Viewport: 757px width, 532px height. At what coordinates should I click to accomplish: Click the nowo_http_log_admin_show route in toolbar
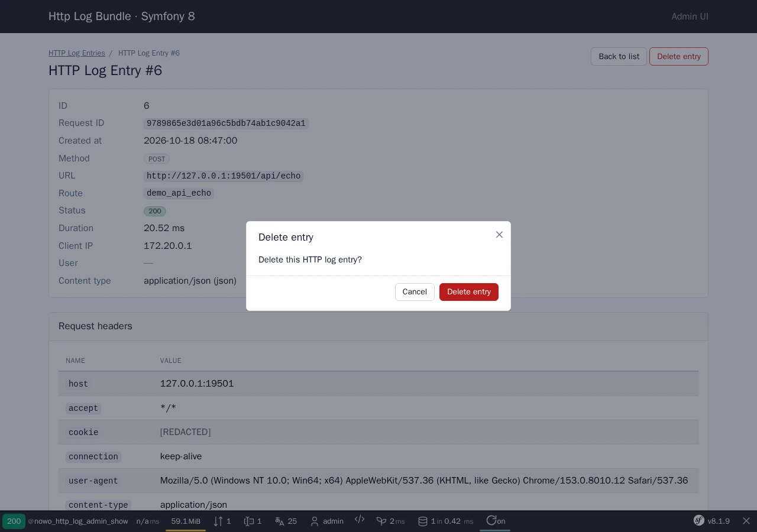click(78, 521)
